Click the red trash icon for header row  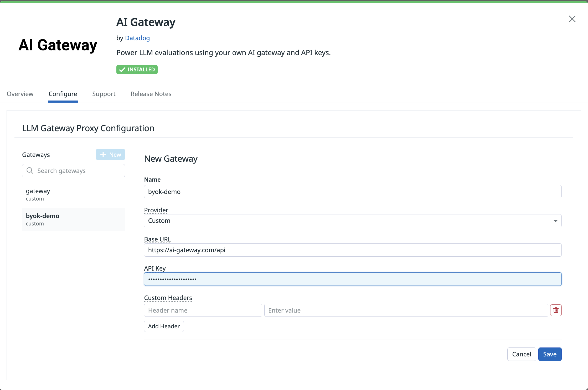coord(556,310)
